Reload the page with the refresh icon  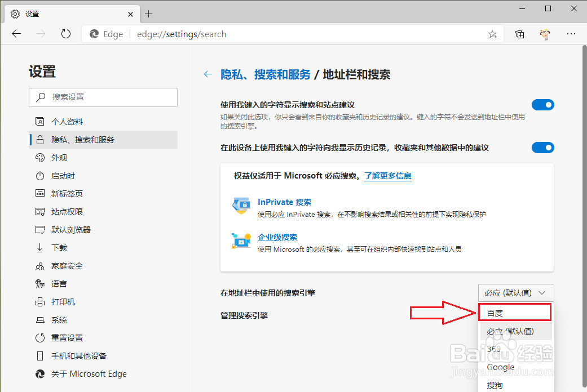pyautogui.click(x=66, y=34)
